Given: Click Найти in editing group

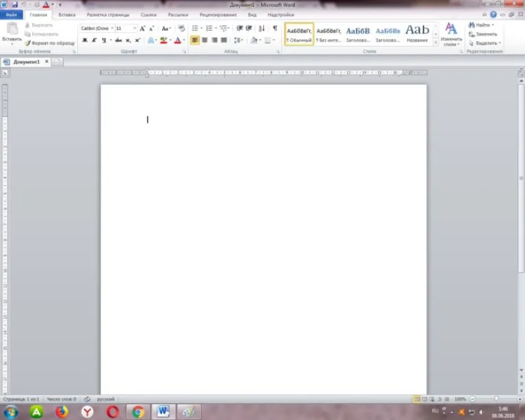Looking at the screenshot, I should (x=481, y=25).
